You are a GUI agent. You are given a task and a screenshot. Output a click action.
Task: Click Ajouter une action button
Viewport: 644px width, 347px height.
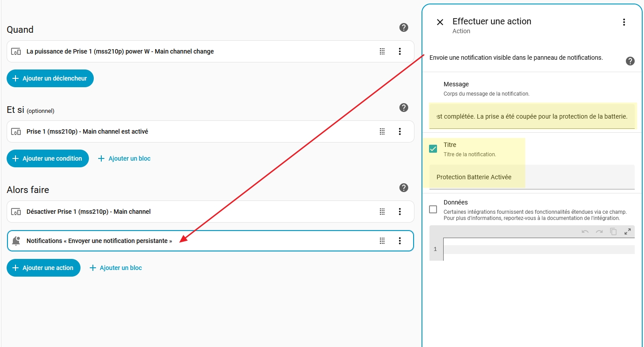tap(43, 268)
